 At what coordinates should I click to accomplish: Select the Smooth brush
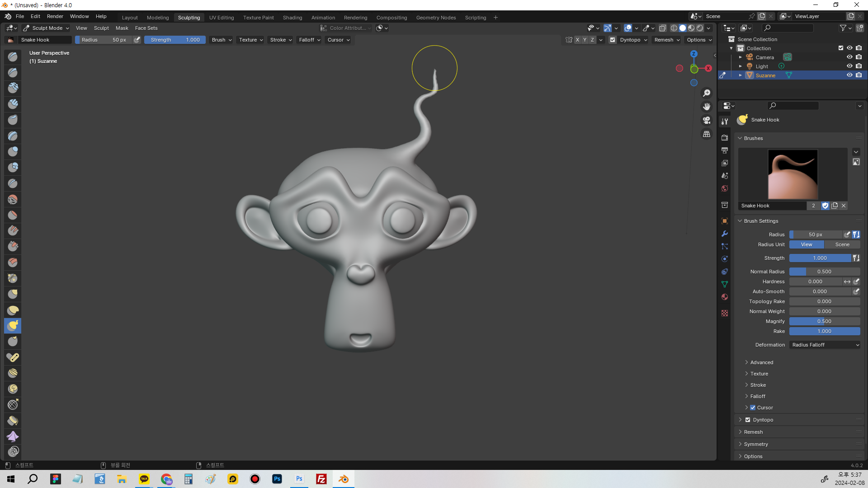point(13,199)
